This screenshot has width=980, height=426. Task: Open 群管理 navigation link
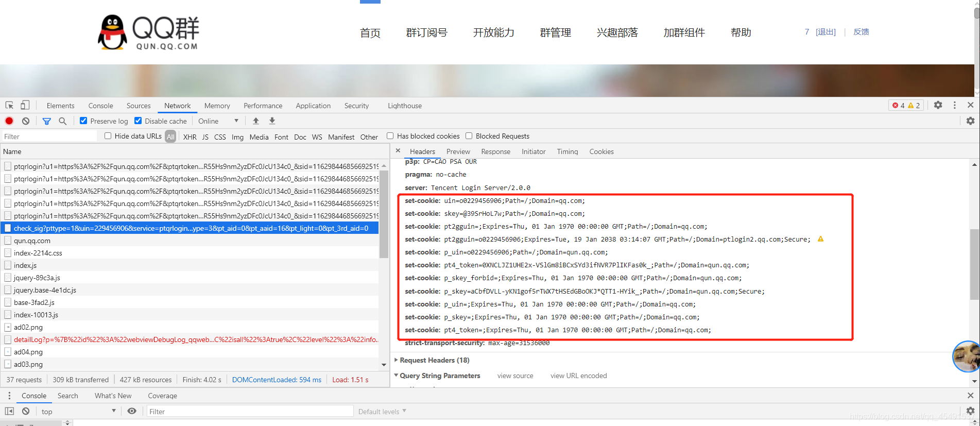[x=556, y=32]
